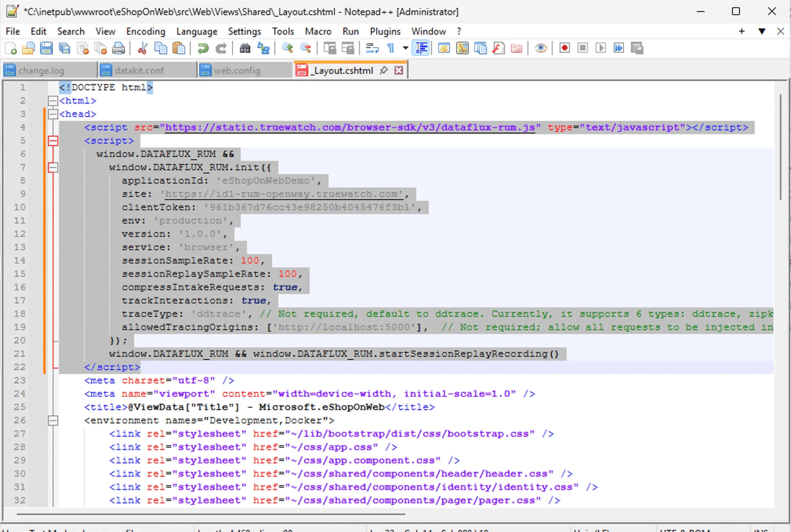The height and width of the screenshot is (532, 791).
Task: Click the Open file folder icon
Action: [x=28, y=49]
